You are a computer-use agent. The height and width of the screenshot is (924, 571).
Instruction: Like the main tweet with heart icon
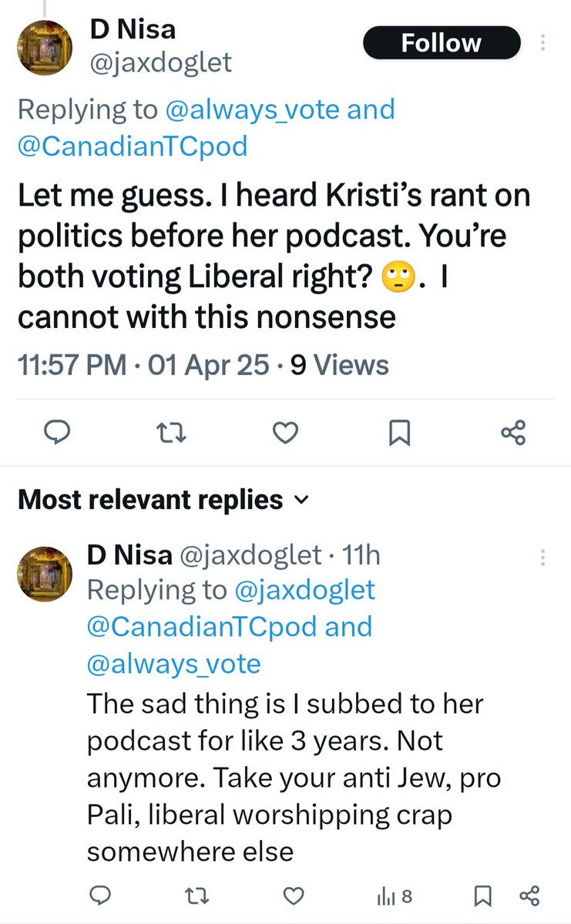click(285, 434)
